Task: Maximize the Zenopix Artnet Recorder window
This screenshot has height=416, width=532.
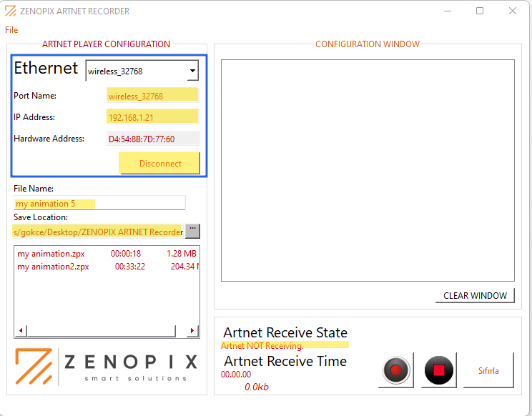Action: 480,11
